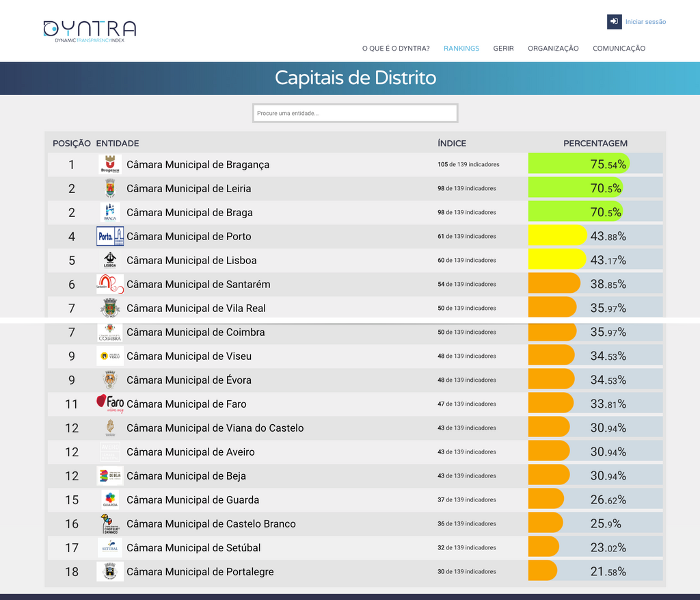The image size is (700, 600).
Task: Click the Faro municipality logo
Action: pyautogui.click(x=110, y=404)
